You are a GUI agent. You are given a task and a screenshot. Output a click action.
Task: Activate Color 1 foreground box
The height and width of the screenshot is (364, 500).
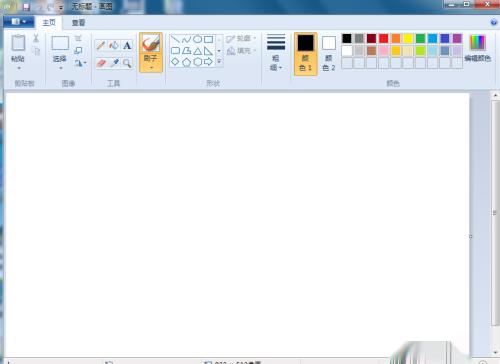pos(305,54)
